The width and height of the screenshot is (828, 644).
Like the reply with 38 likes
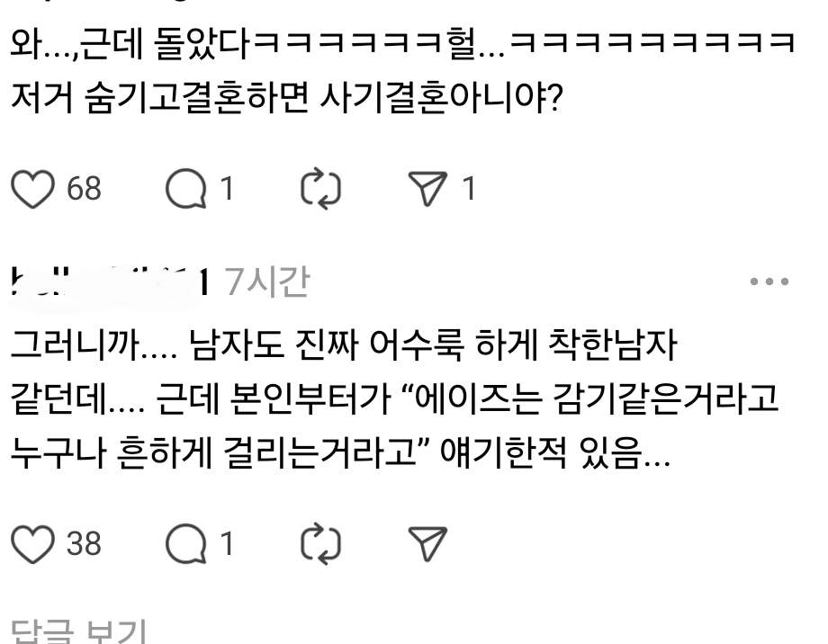coord(32,543)
